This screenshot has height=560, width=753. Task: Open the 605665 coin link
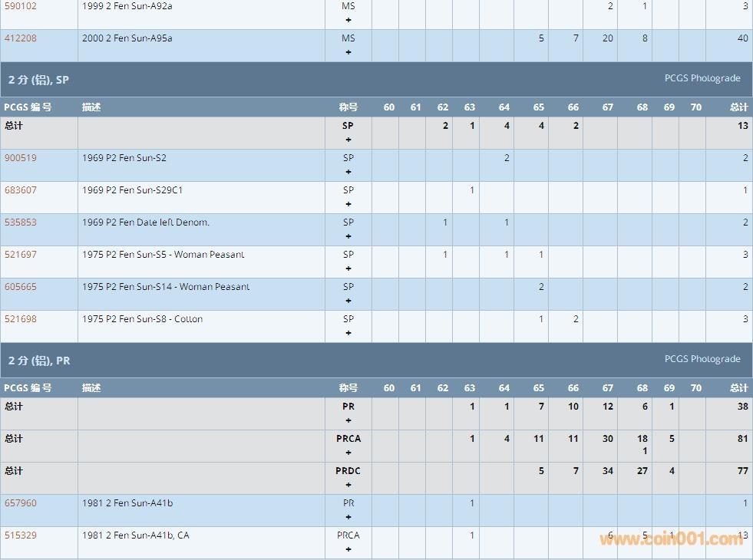[20, 287]
